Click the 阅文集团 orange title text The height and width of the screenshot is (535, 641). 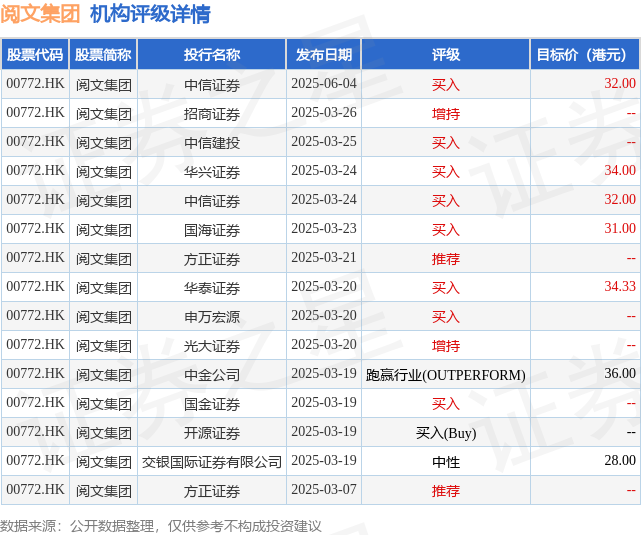tap(40, 14)
